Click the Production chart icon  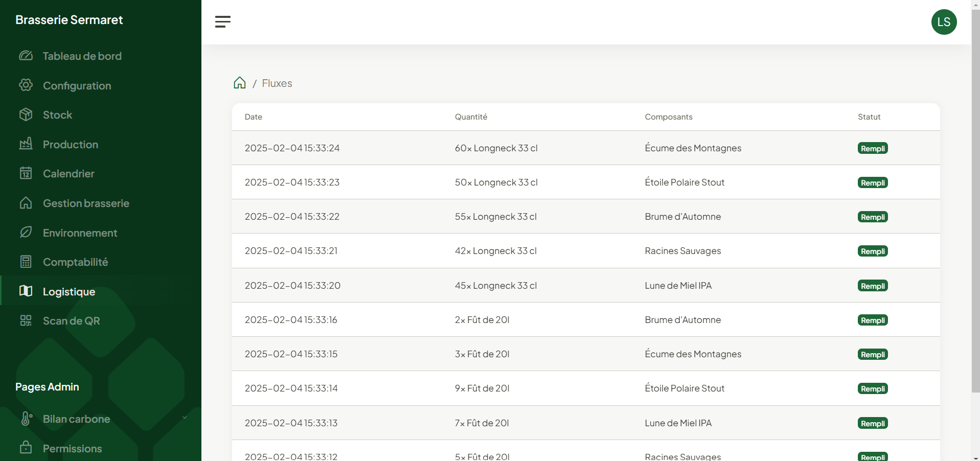(26, 144)
